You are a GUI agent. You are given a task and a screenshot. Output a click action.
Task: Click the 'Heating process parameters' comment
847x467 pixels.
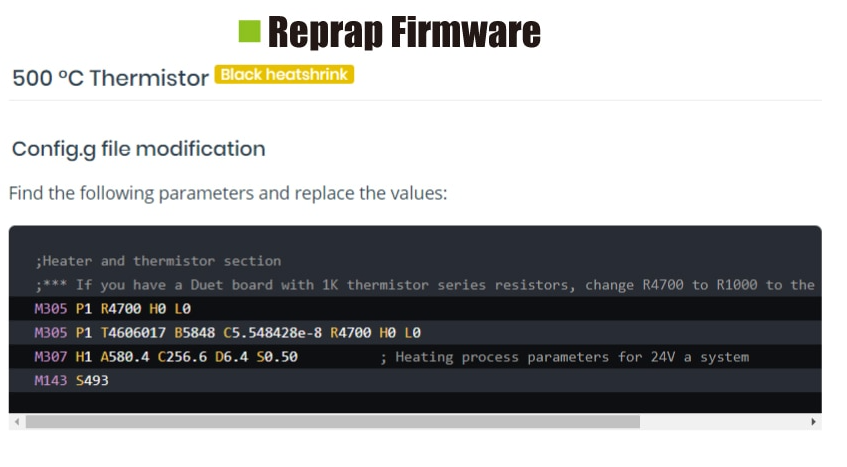pyautogui.click(x=564, y=357)
